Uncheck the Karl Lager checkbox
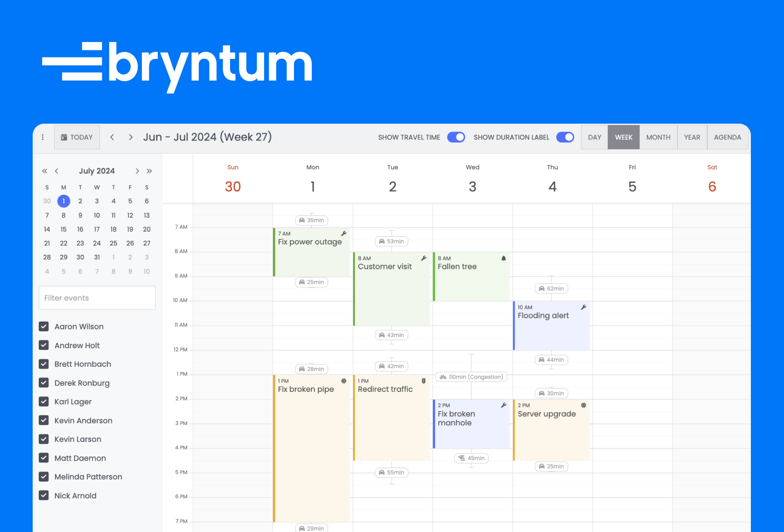 [44, 401]
